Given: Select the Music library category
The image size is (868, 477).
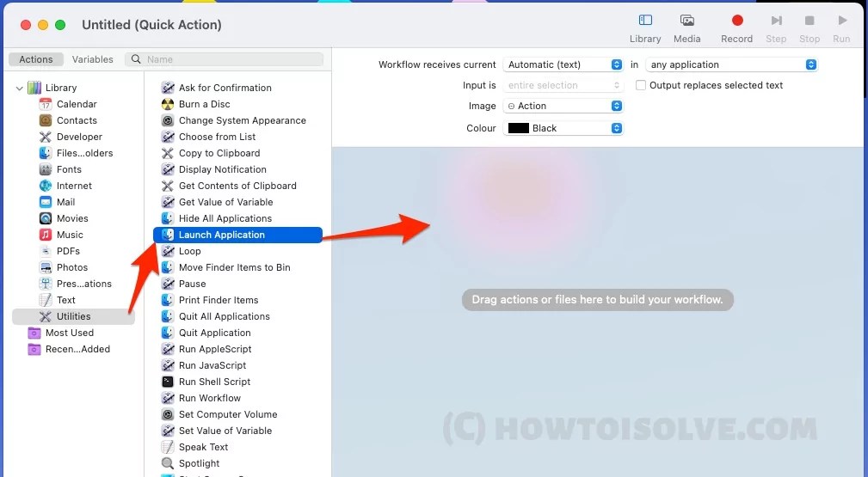Looking at the screenshot, I should pyautogui.click(x=70, y=235).
